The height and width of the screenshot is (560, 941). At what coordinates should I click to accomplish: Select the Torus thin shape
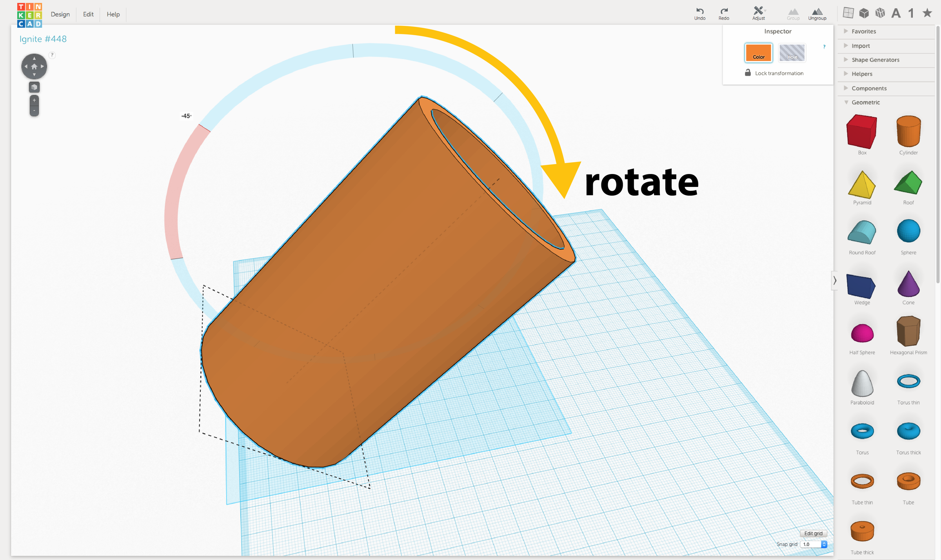[908, 381]
